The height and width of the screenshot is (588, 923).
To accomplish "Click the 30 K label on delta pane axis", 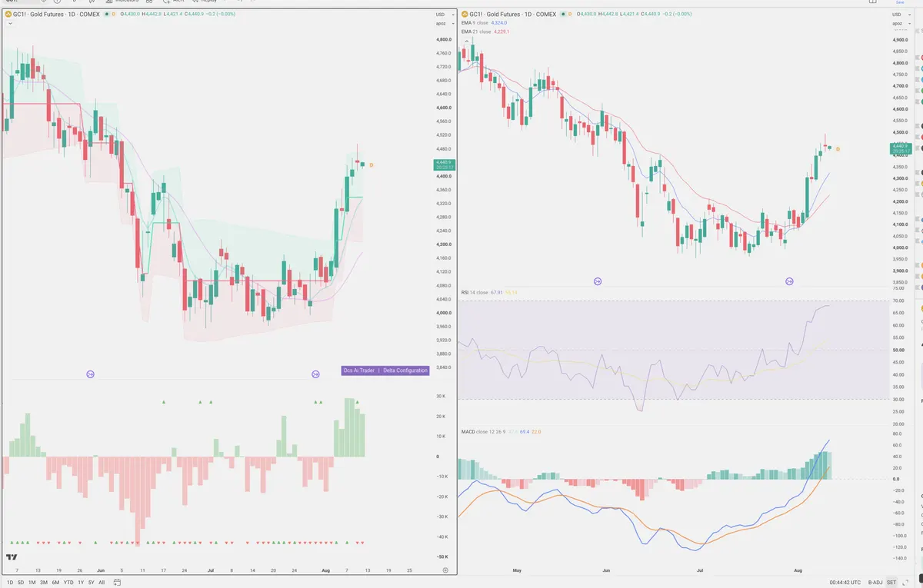I will tap(441, 397).
